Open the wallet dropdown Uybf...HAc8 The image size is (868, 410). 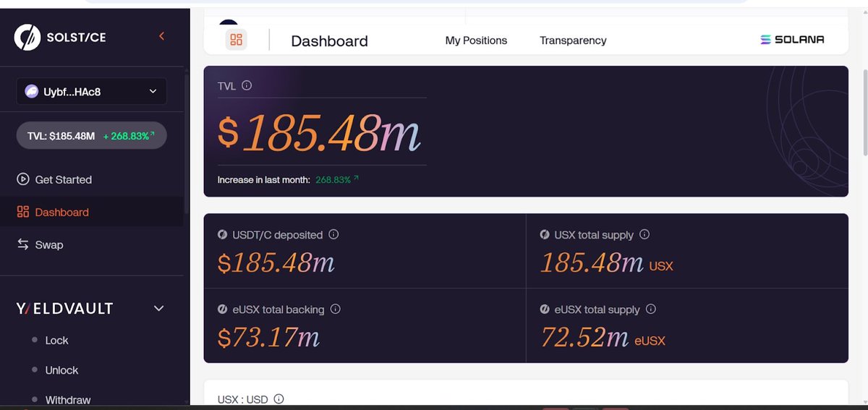[x=91, y=91]
